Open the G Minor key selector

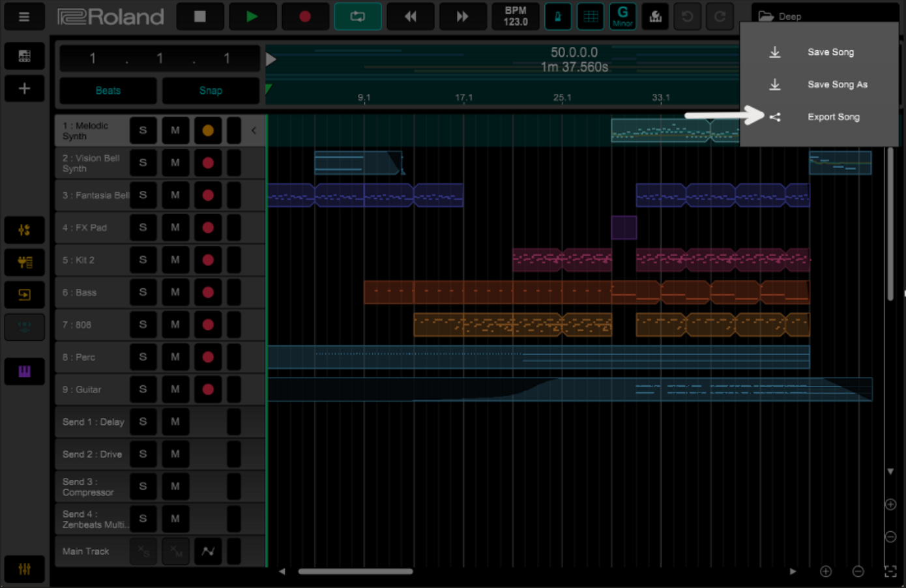point(622,16)
